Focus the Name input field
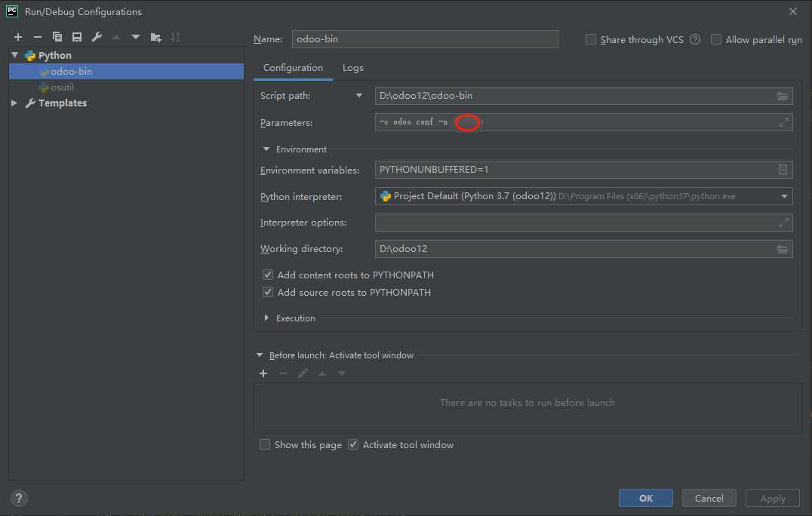The width and height of the screenshot is (812, 516). (x=425, y=39)
